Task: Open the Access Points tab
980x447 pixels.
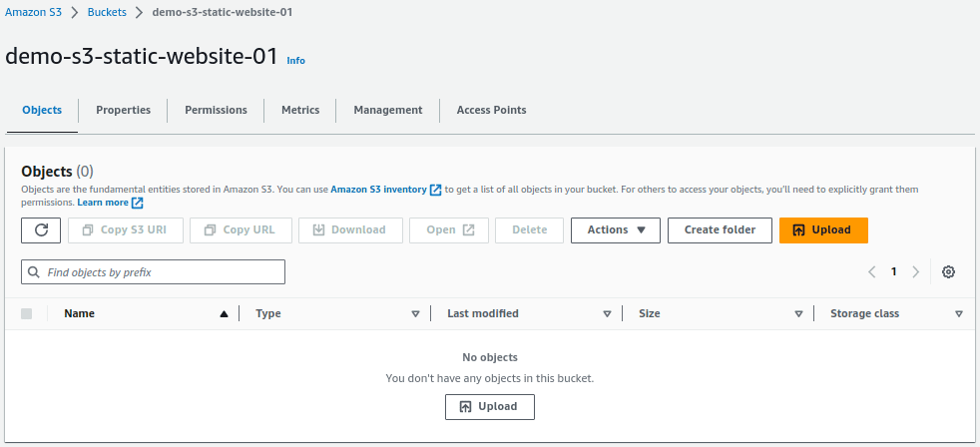Action: (491, 110)
